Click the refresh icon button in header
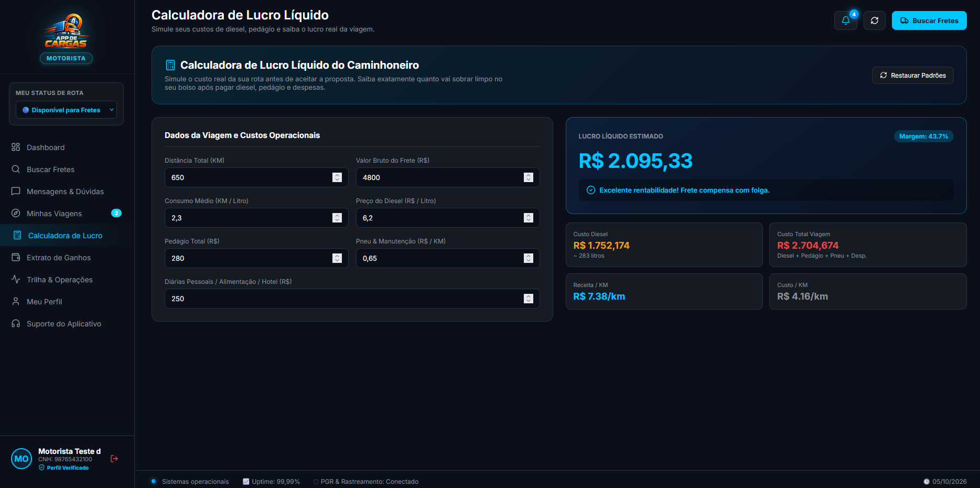Image resolution: width=980 pixels, height=488 pixels. 875,20
